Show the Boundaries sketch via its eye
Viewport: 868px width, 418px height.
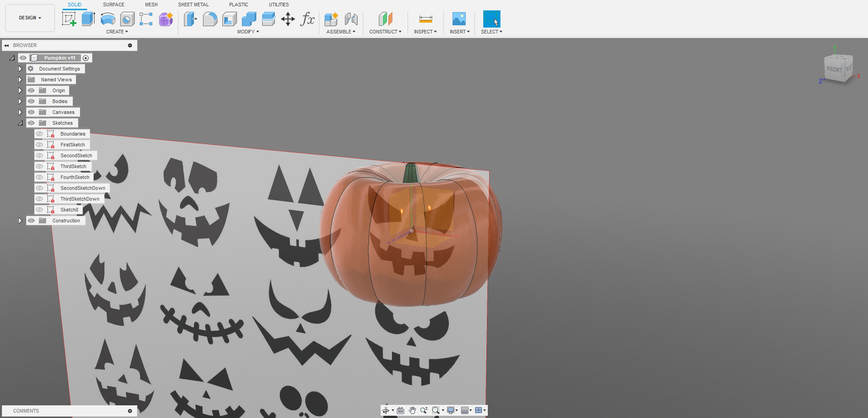[x=39, y=134]
